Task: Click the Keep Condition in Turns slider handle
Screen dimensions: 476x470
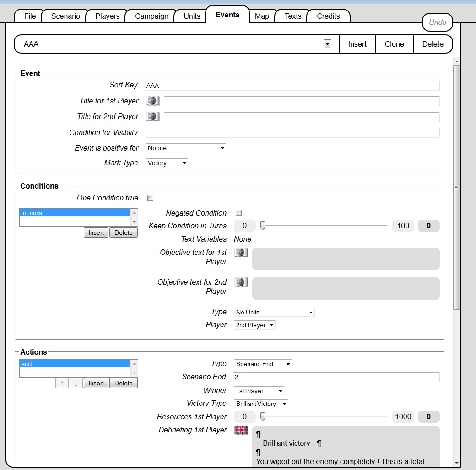Action: click(263, 226)
